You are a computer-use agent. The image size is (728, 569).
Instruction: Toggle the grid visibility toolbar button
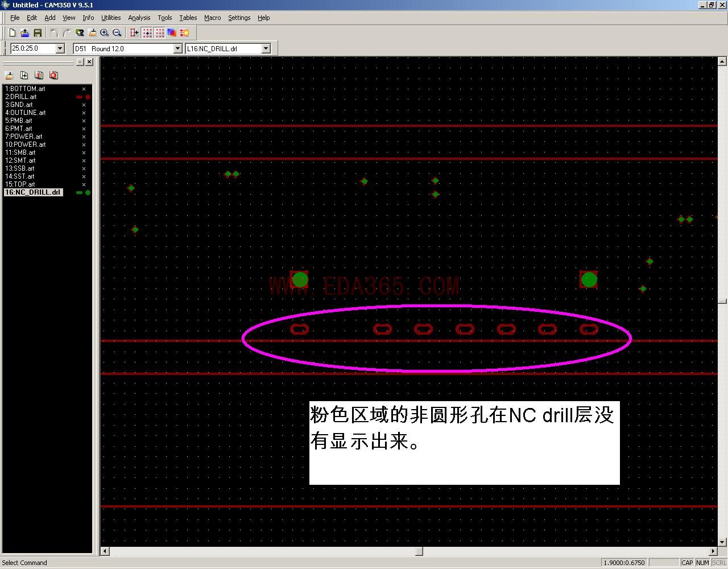pos(160,33)
